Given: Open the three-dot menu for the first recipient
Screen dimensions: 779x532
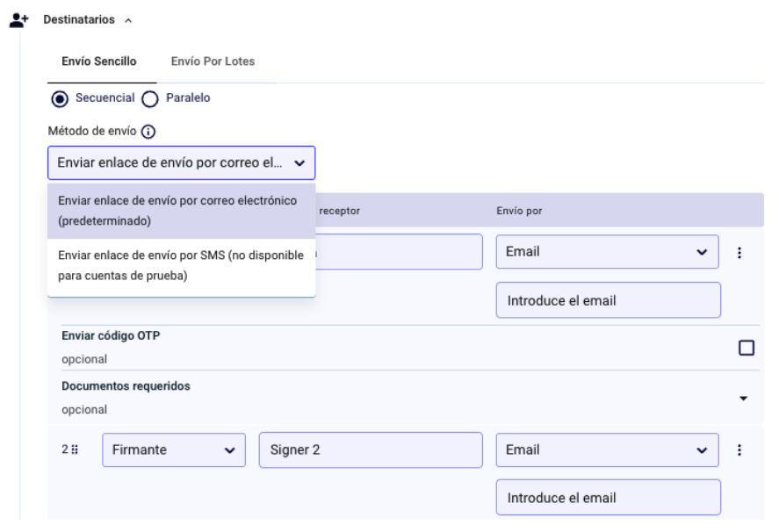Looking at the screenshot, I should click(x=739, y=252).
